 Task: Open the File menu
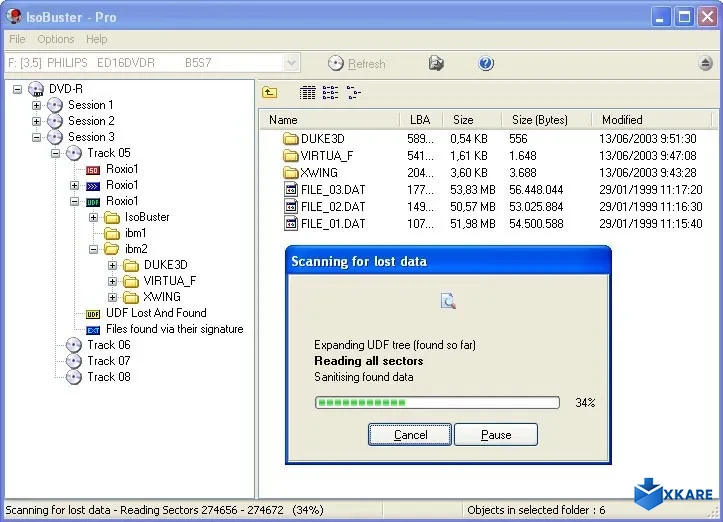click(17, 39)
